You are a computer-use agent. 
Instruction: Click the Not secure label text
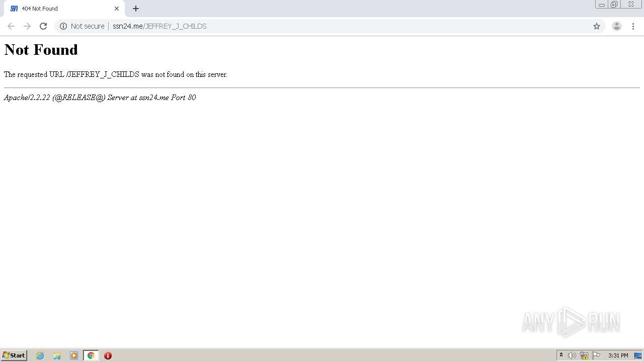[x=88, y=26]
